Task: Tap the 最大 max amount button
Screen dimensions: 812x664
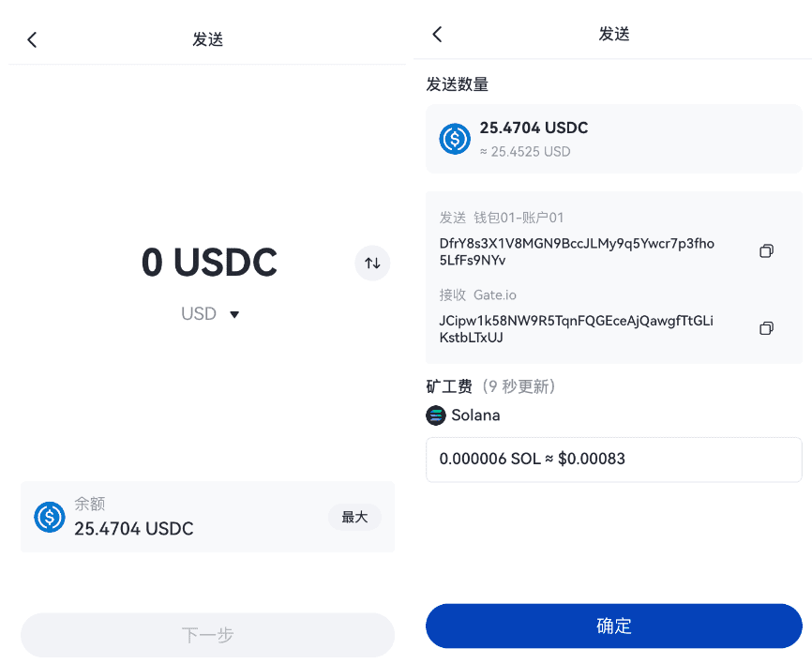Action: click(x=354, y=517)
